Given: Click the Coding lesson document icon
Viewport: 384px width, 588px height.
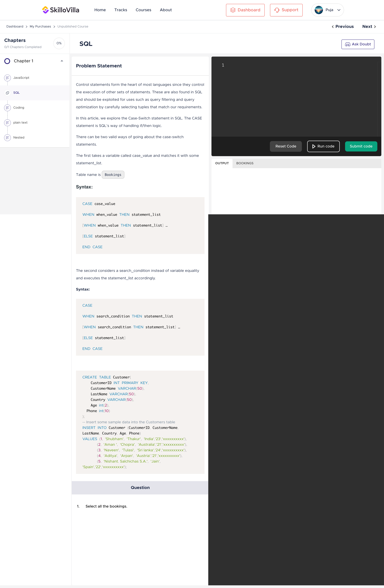Looking at the screenshot, I should pyautogui.click(x=7, y=108).
